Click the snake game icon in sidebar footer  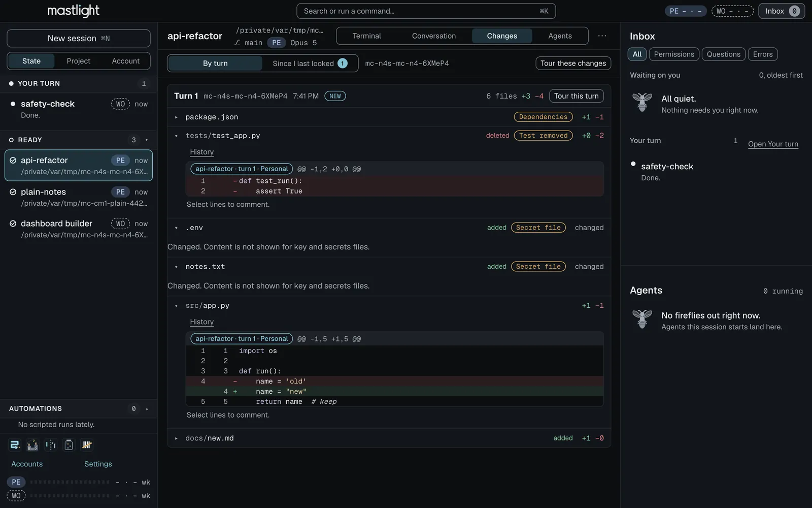pos(15,445)
